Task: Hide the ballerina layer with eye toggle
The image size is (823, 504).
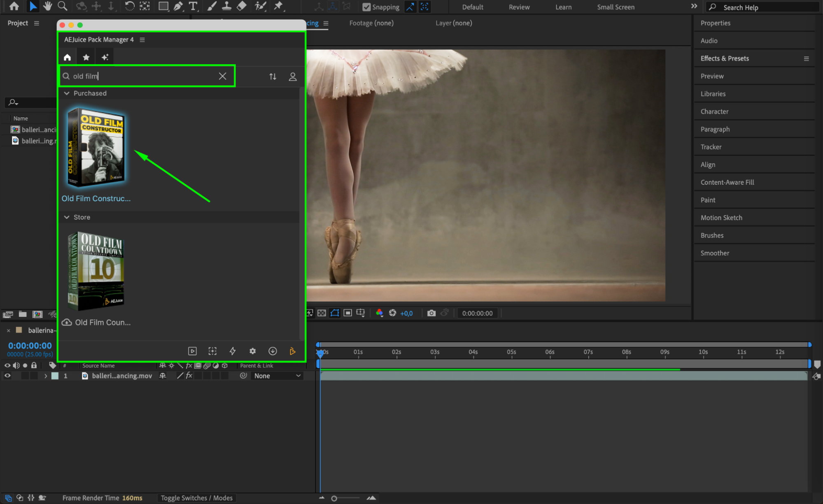Action: pyautogui.click(x=7, y=376)
